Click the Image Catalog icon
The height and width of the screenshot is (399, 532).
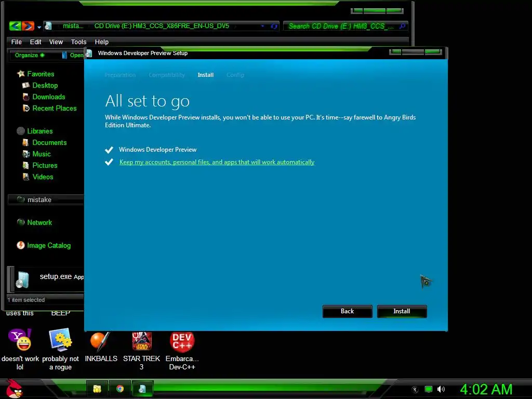click(x=21, y=245)
